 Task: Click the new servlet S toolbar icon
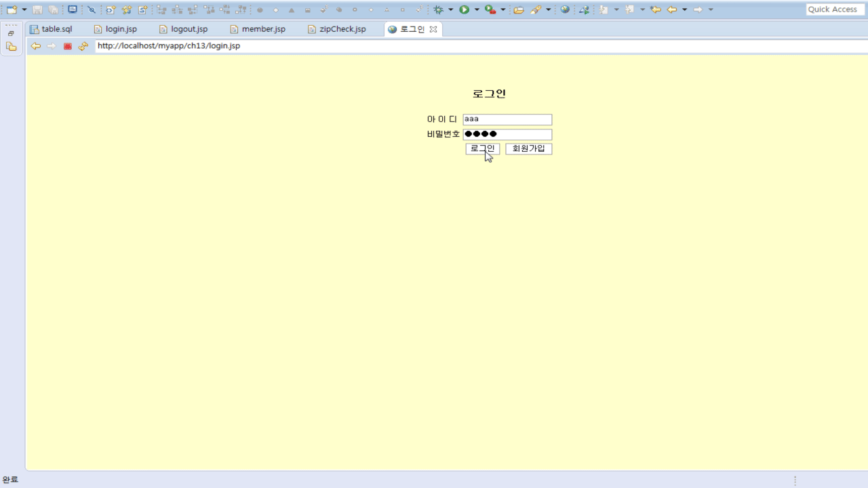(x=142, y=10)
